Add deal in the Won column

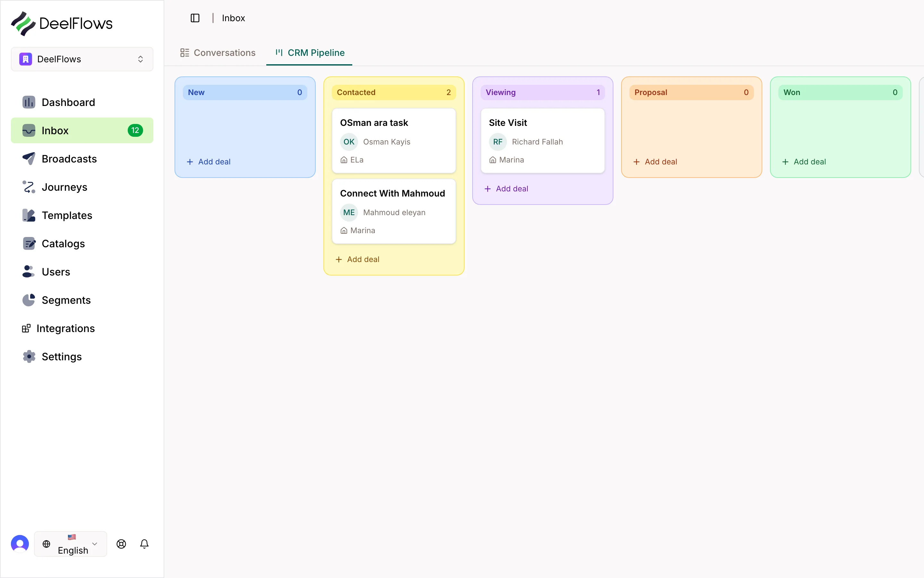[x=804, y=162]
